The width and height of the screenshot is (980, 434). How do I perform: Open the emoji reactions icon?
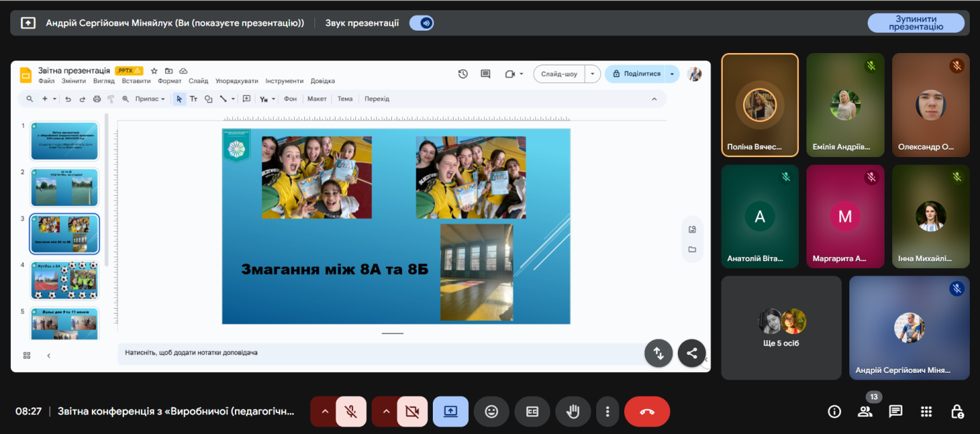[x=491, y=412]
